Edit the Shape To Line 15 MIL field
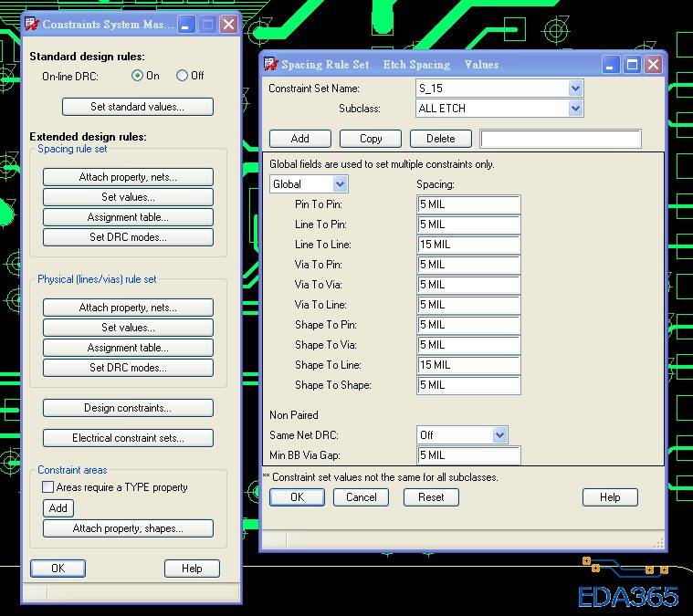The height and width of the screenshot is (616, 693). pyautogui.click(x=468, y=365)
